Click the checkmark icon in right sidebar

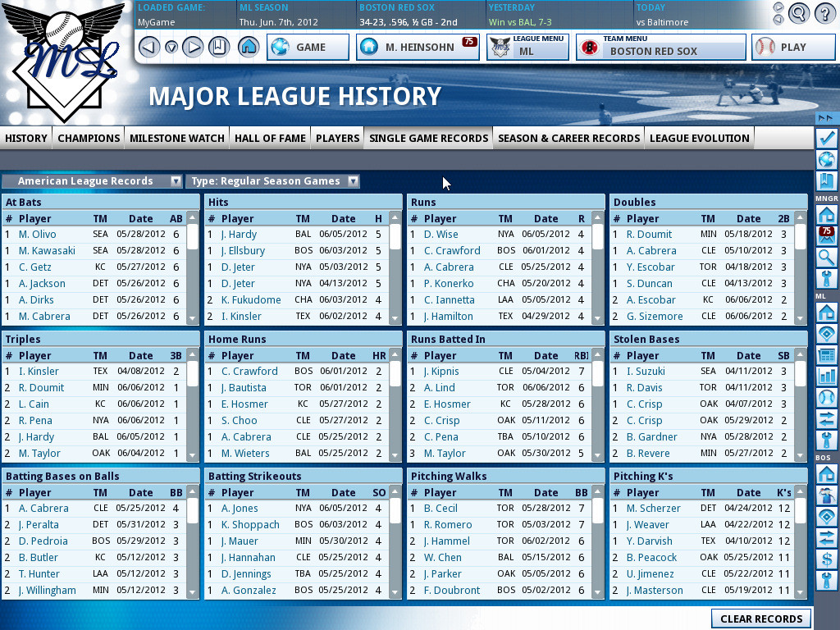pos(827,138)
